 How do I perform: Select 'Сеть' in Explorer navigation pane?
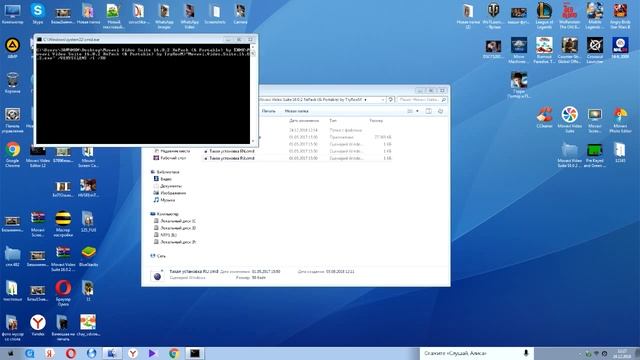point(161,256)
